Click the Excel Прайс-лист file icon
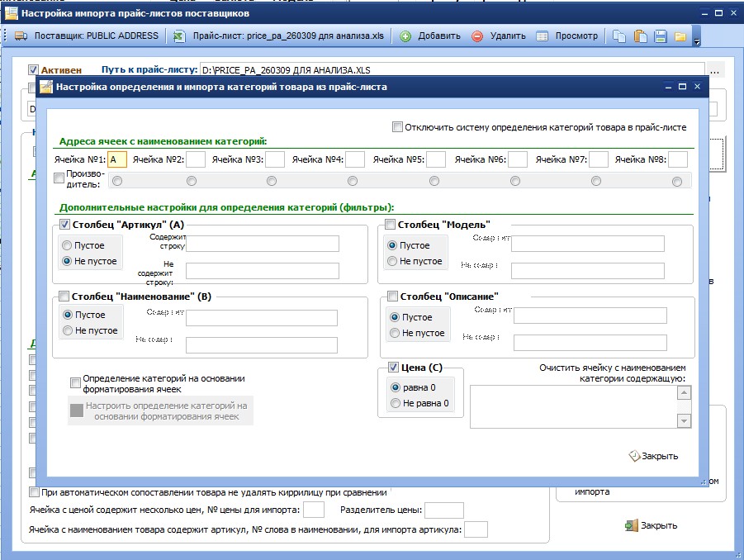Viewport: 744px width, 560px height. (x=178, y=36)
